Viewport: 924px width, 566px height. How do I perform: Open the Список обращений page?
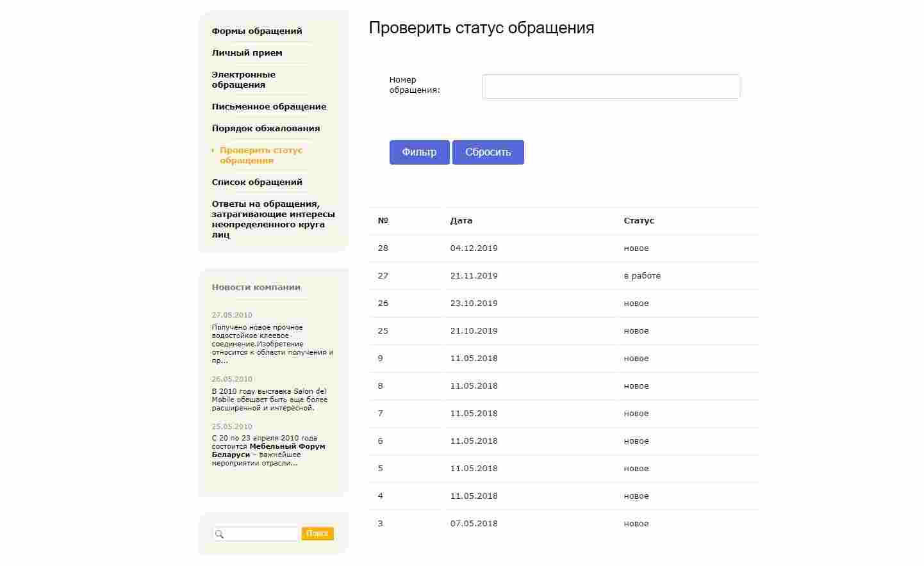click(x=257, y=182)
